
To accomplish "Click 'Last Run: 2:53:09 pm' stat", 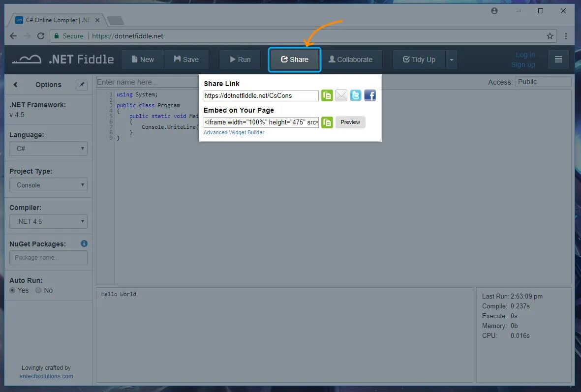I will tap(512, 297).
